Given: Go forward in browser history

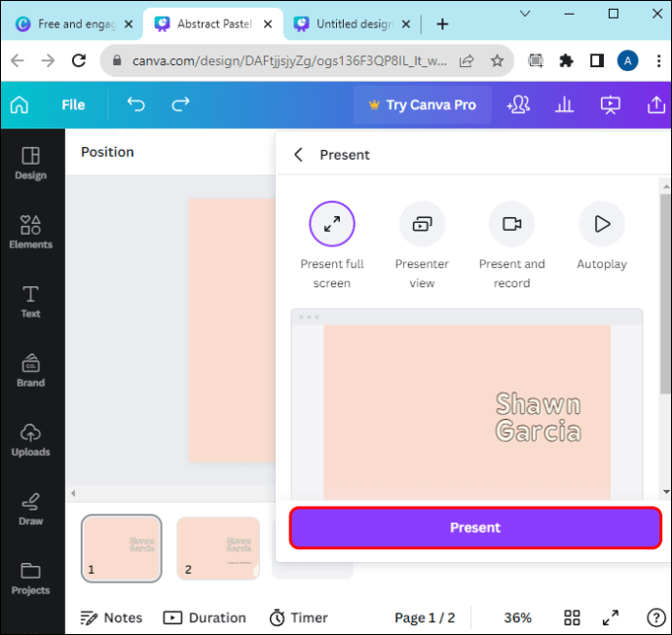Looking at the screenshot, I should click(x=48, y=60).
